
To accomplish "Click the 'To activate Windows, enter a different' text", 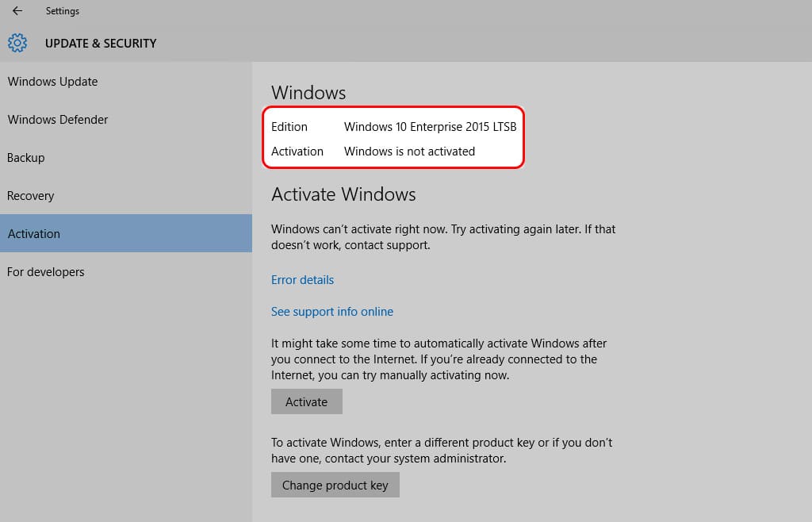I will (442, 450).
